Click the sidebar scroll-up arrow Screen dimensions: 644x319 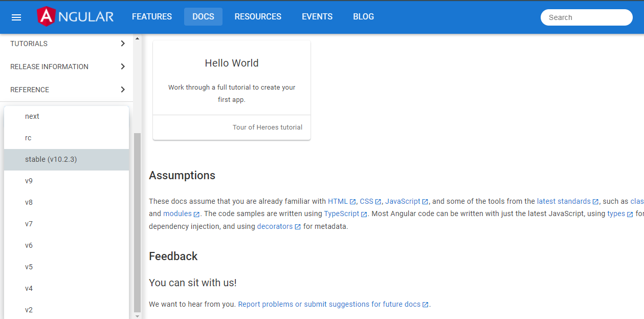click(137, 38)
